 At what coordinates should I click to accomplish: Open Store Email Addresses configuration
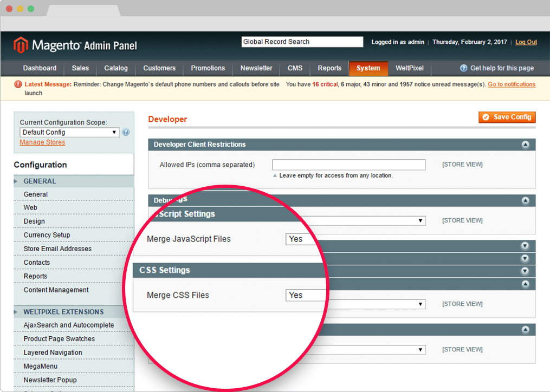click(74, 249)
